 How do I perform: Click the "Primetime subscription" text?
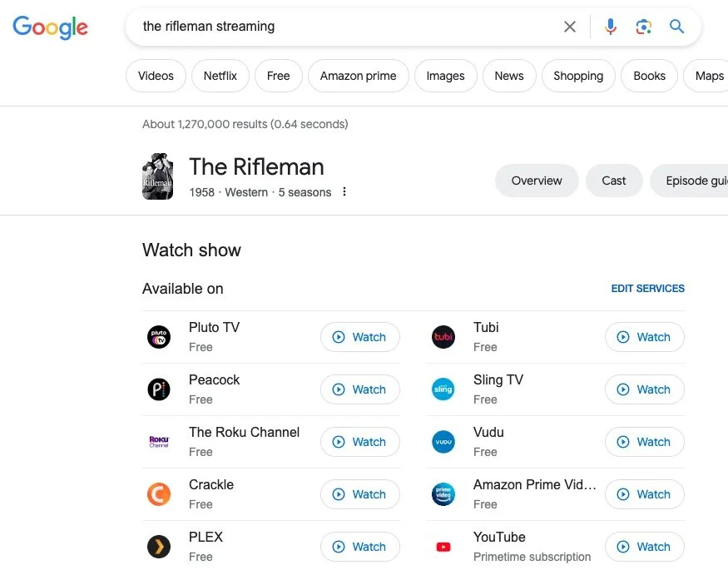click(x=532, y=557)
